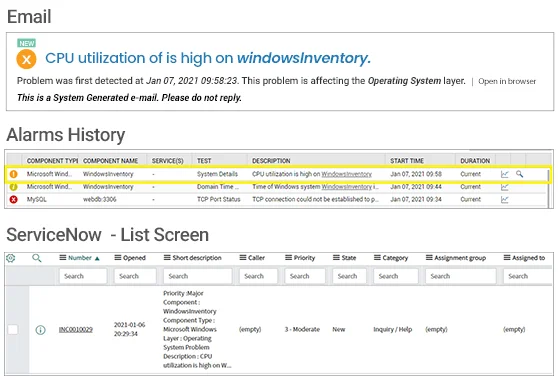Click the Search field under Number column
The width and height of the screenshot is (558, 380).
click(x=83, y=276)
